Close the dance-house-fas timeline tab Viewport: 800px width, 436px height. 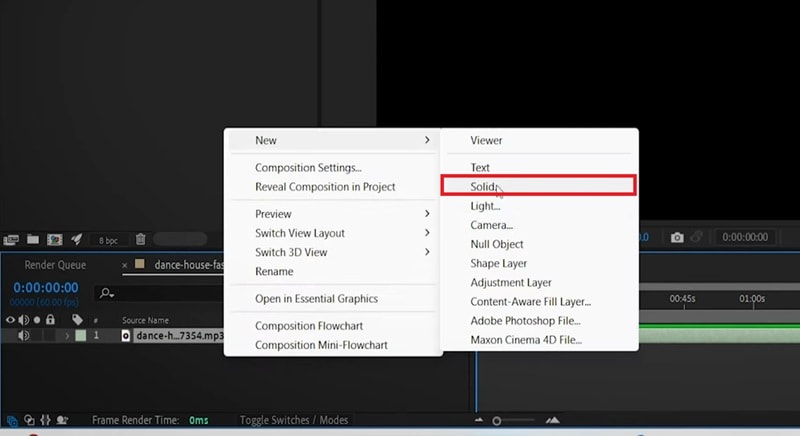124,266
